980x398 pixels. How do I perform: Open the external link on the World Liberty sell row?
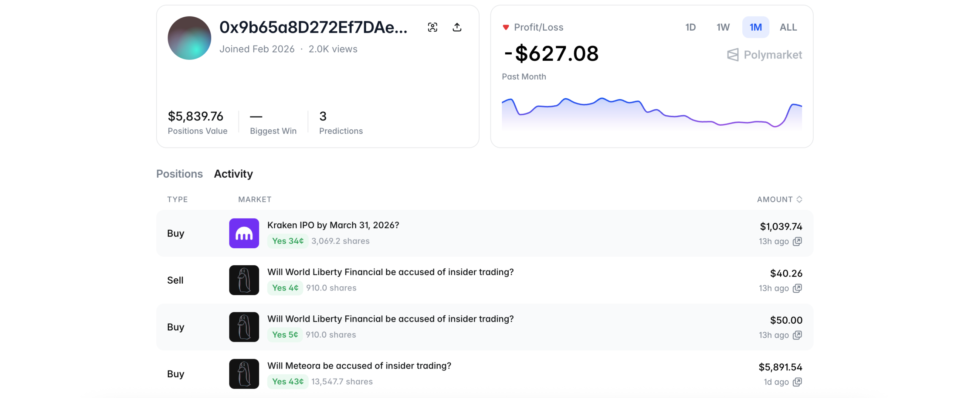click(798, 288)
